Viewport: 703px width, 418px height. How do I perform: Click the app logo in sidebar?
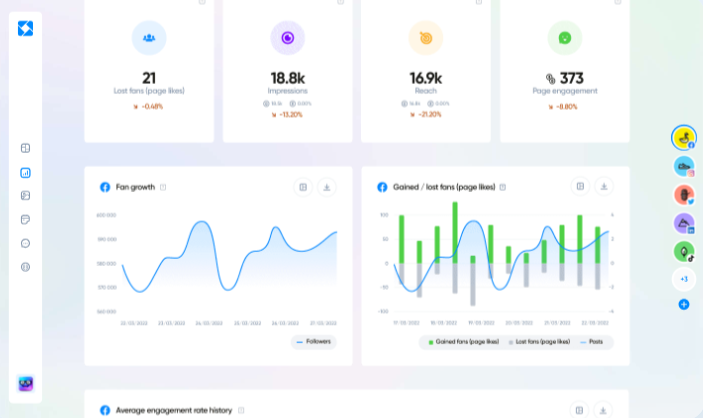click(26, 29)
